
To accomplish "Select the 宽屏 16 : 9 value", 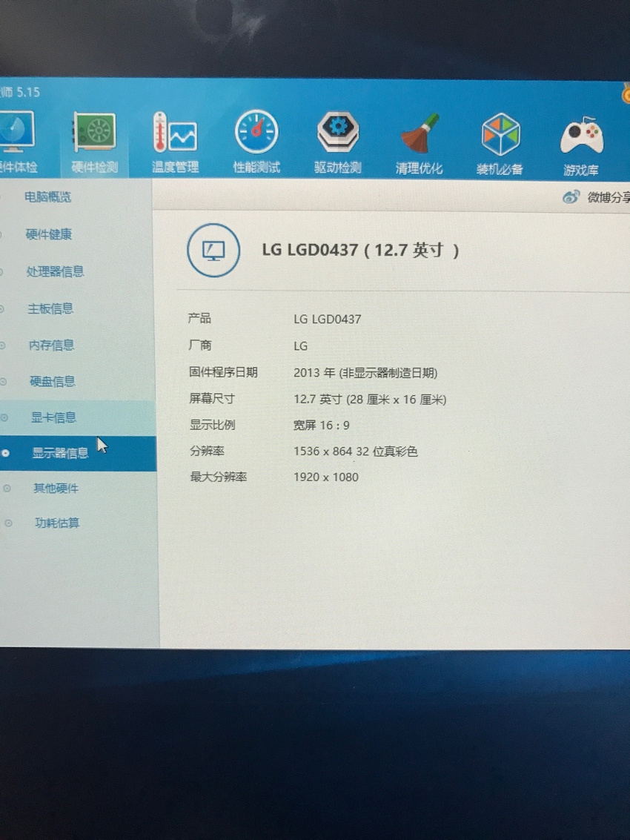I will (322, 426).
